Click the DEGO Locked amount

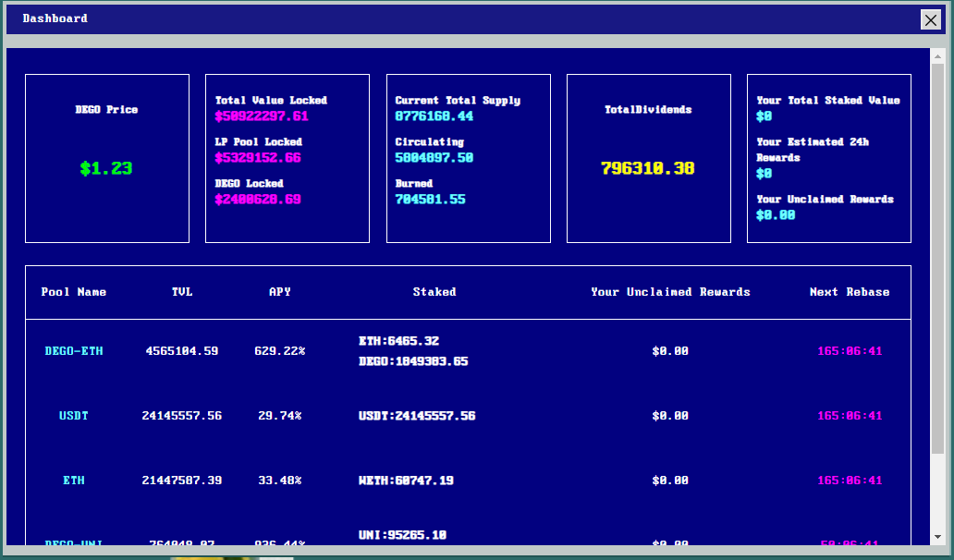[258, 199]
